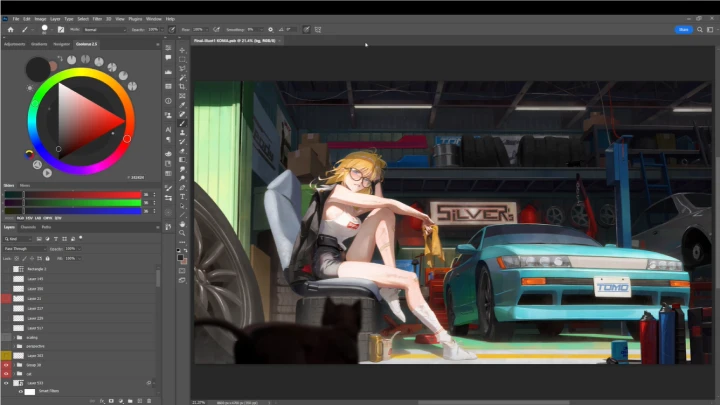The width and height of the screenshot is (720, 405).
Task: Open the File menu
Action: (x=16, y=19)
